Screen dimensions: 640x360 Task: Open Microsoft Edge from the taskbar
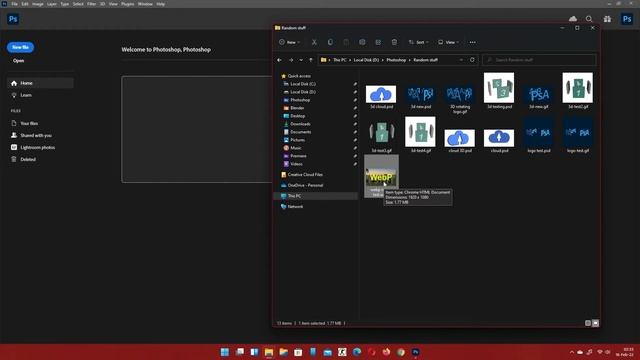357,352
